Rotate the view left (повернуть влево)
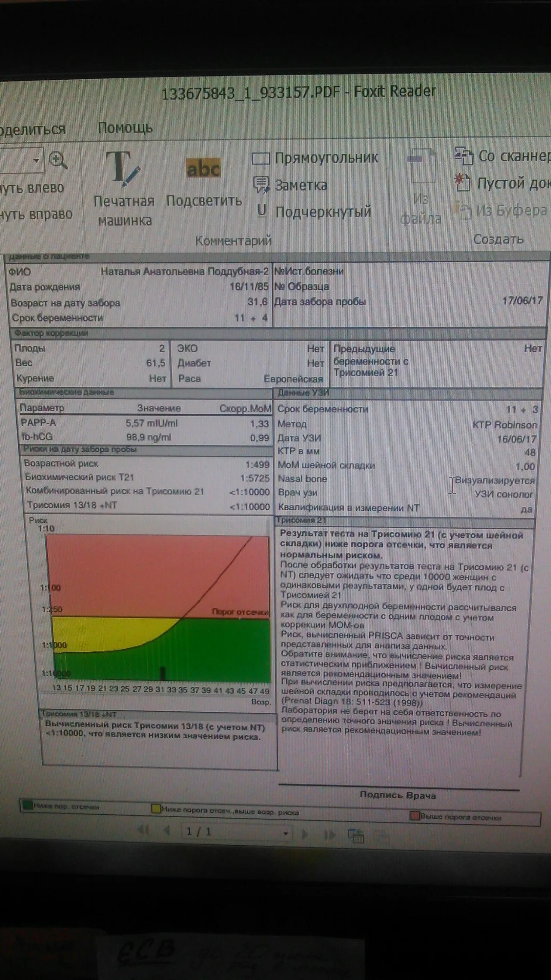The width and height of the screenshot is (551, 980). 32,188
